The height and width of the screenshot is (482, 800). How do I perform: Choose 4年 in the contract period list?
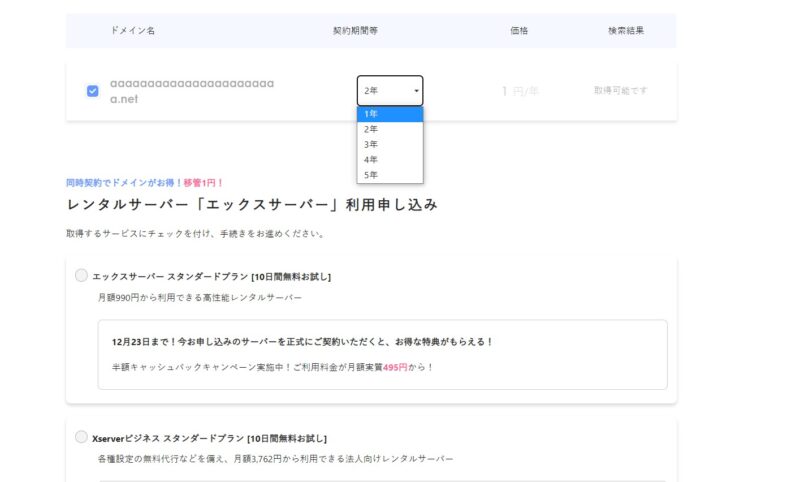pos(390,160)
